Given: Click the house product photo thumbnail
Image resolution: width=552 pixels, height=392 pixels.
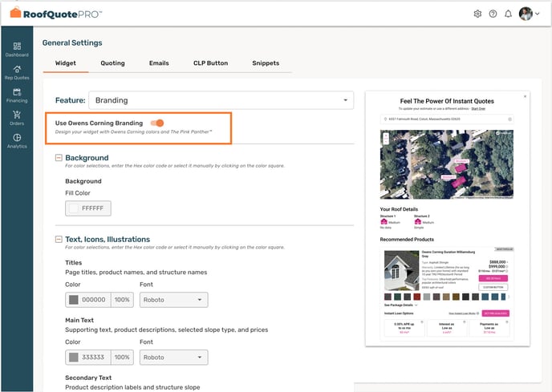Looking at the screenshot, I should [x=401, y=270].
